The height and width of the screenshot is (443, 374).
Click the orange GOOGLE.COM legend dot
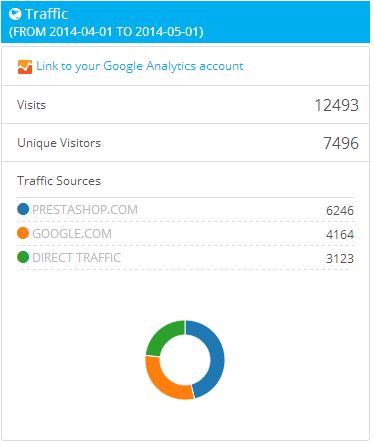(23, 233)
